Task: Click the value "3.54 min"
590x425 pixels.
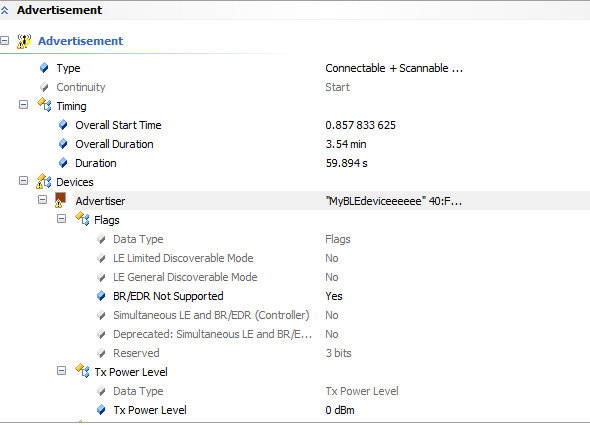Action: pos(346,144)
